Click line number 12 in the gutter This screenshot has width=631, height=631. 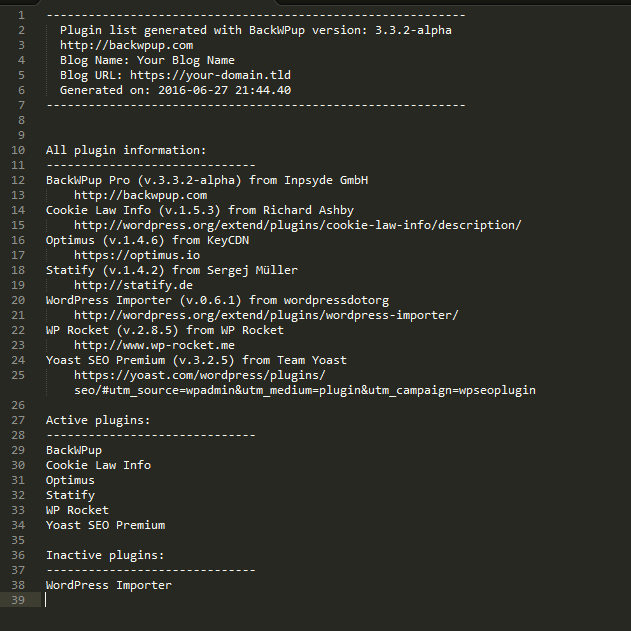18,180
